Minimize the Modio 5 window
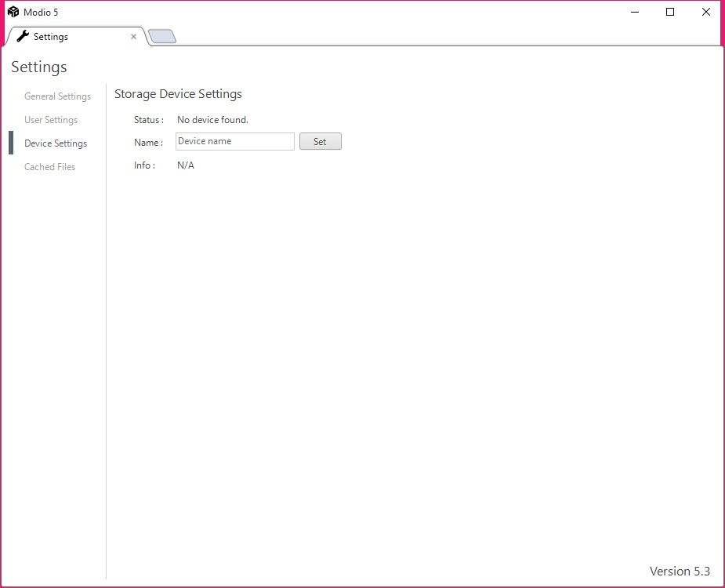Image resolution: width=725 pixels, height=588 pixels. tap(635, 12)
